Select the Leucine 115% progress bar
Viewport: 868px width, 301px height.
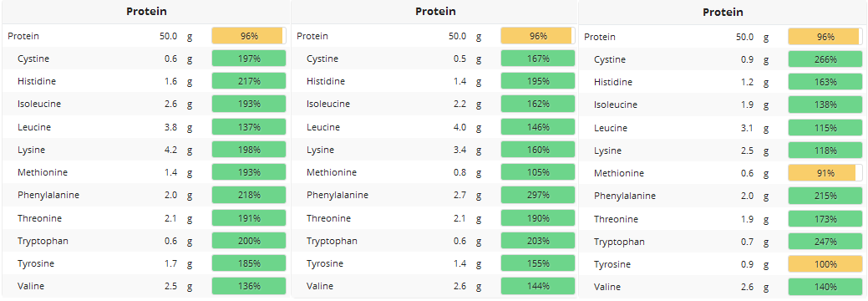(825, 127)
